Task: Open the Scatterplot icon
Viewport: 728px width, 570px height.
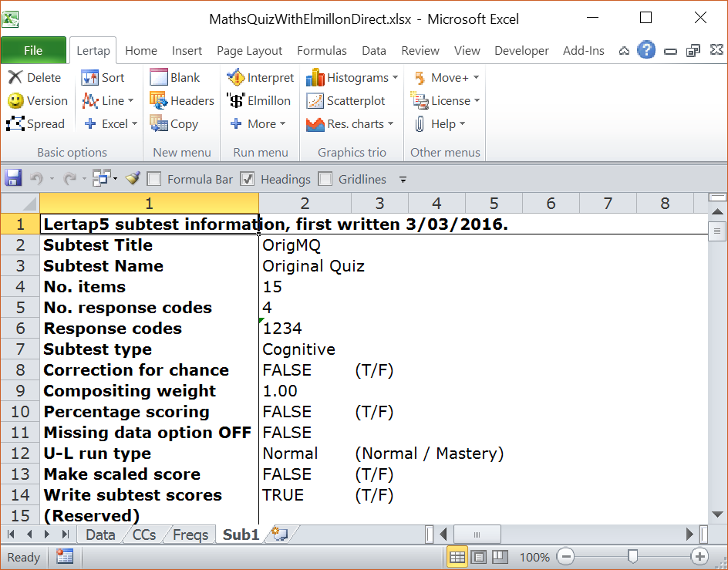Action: tap(315, 101)
